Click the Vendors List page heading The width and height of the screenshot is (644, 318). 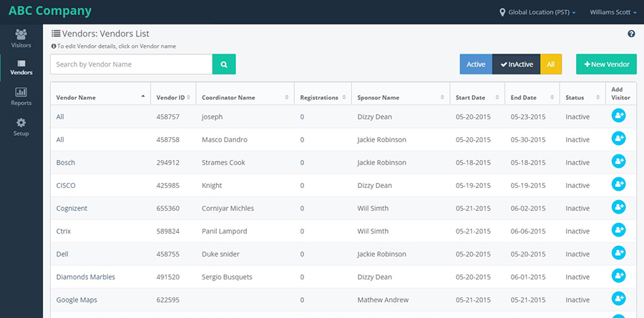click(x=104, y=34)
